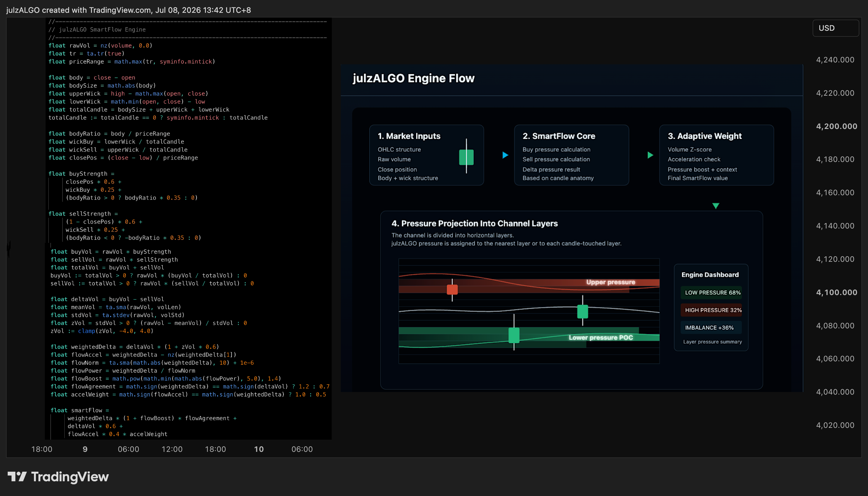868x496 pixels.
Task: Click the 4,100.000 price axis label
Action: coord(836,292)
